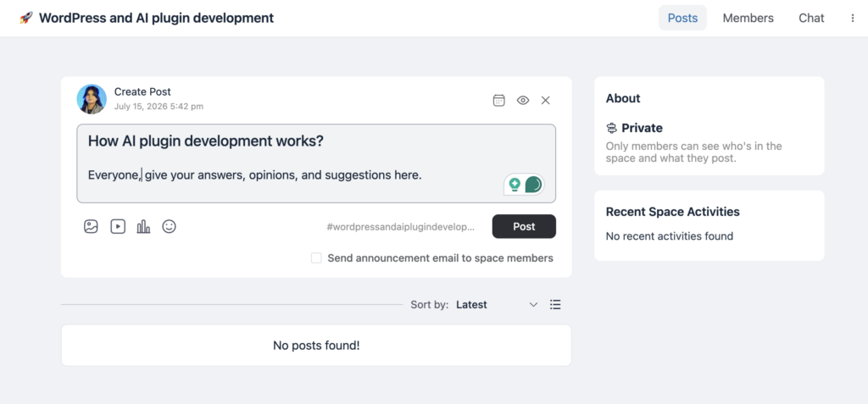Click the WordPress and AI plugin development title
Image resolution: width=868 pixels, height=404 pixels.
click(156, 18)
